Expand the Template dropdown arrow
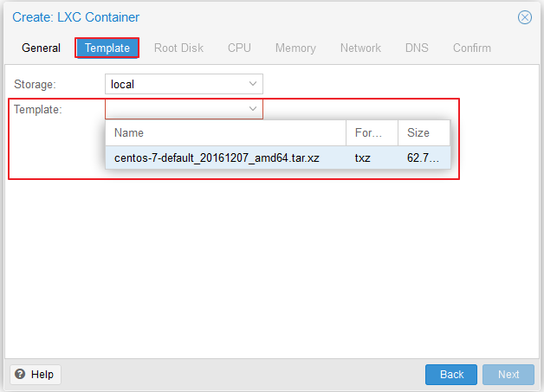Screen dimensions: 544x392 [x=253, y=109]
